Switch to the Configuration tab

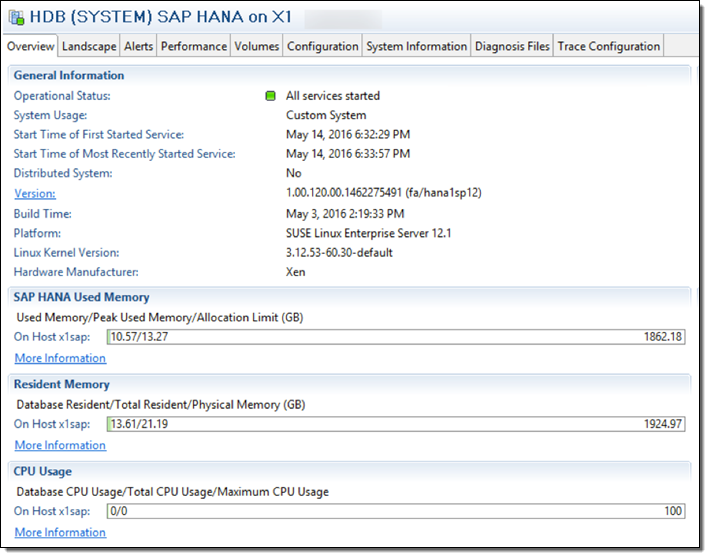pyautogui.click(x=322, y=46)
